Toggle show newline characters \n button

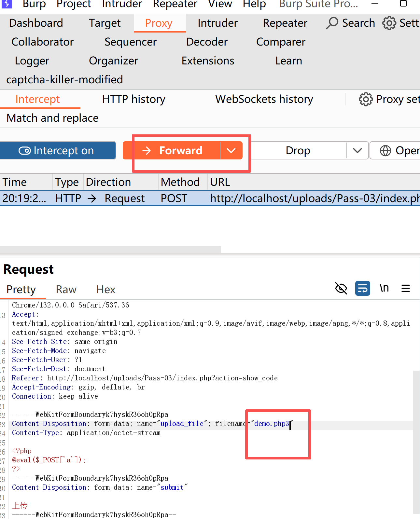tap(384, 288)
